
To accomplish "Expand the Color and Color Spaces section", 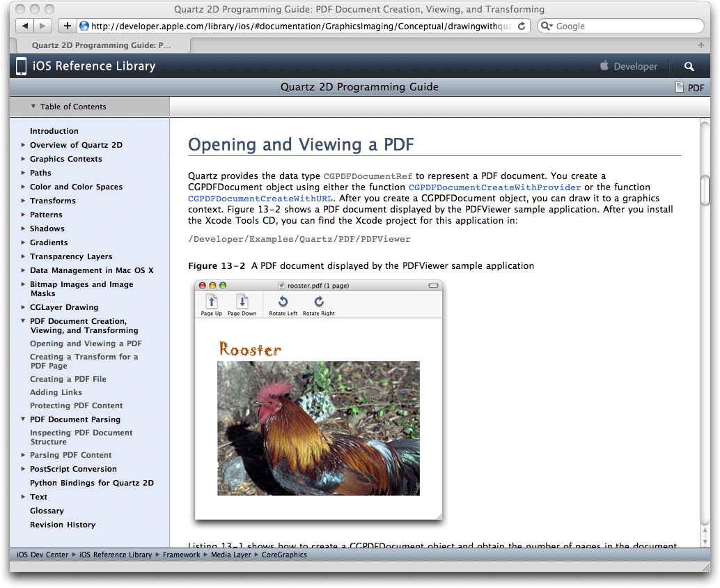I will tap(23, 187).
